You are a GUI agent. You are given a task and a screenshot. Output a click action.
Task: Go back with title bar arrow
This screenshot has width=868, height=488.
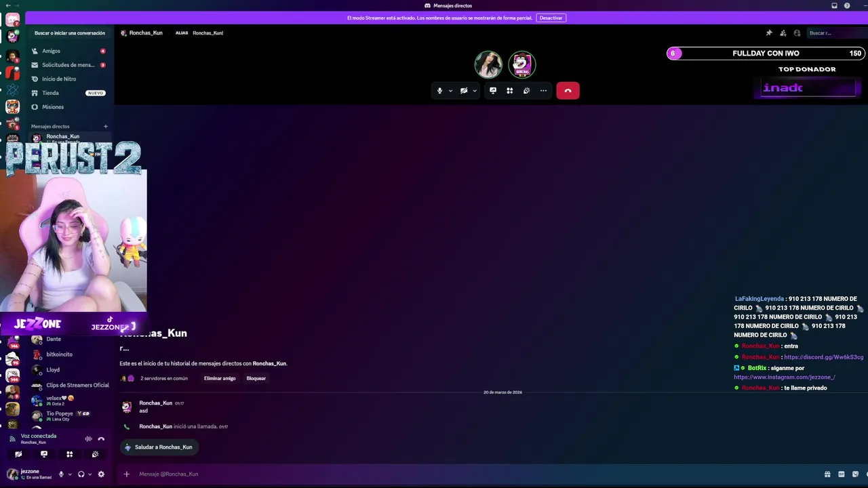point(7,5)
